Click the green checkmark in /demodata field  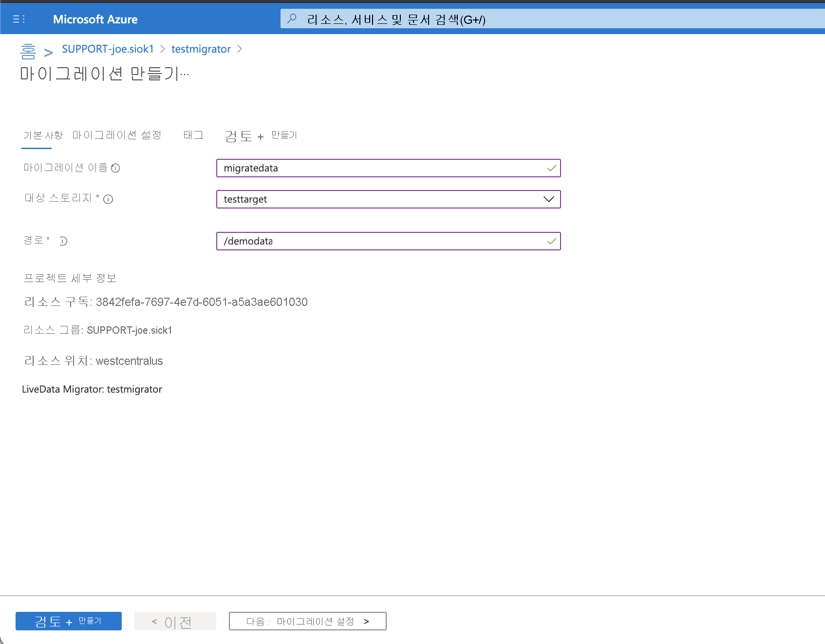551,241
